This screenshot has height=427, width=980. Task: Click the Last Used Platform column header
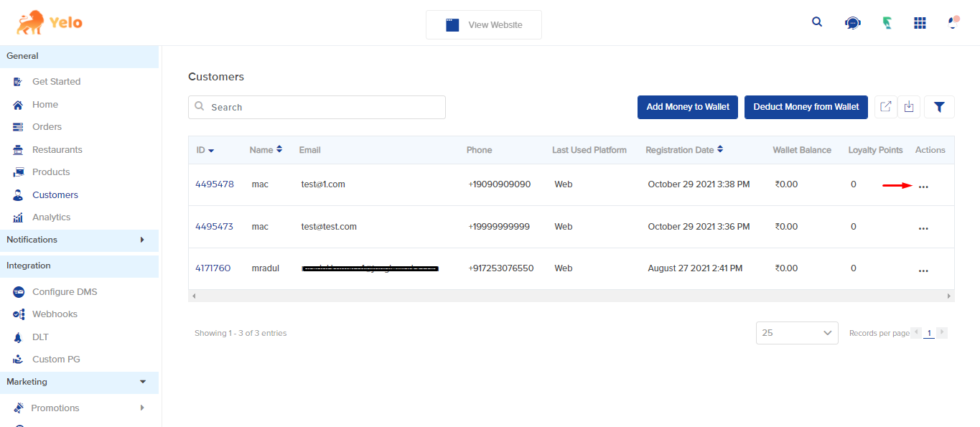(x=589, y=150)
